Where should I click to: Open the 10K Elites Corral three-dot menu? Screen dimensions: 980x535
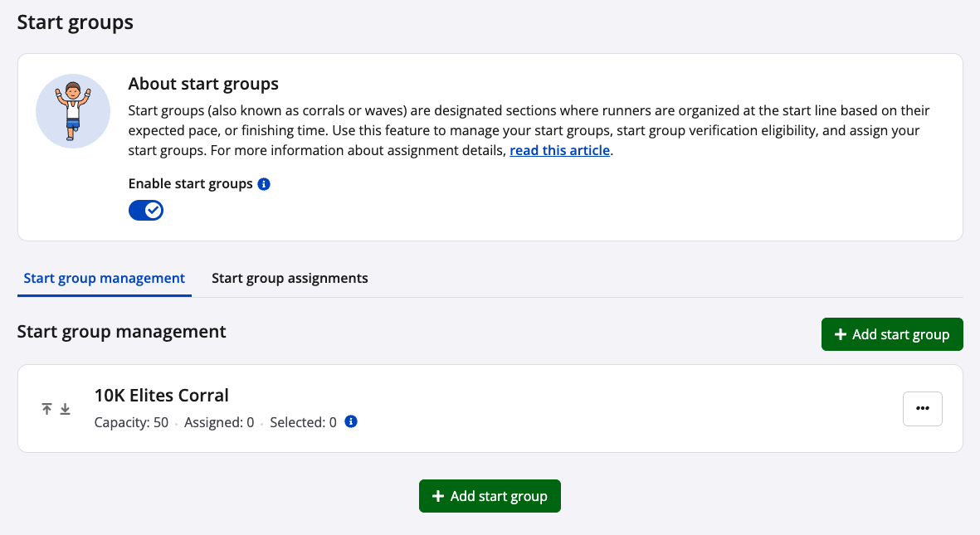click(x=922, y=408)
